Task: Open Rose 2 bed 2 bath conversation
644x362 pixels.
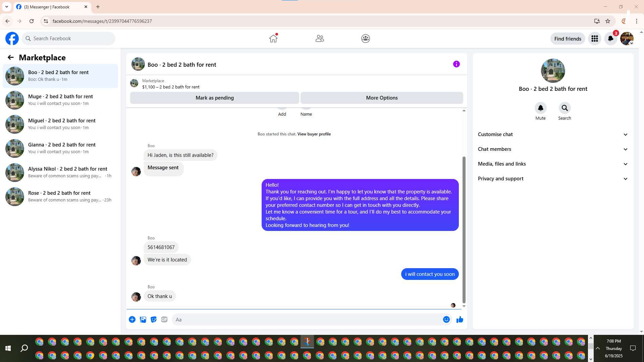Action: click(x=60, y=197)
